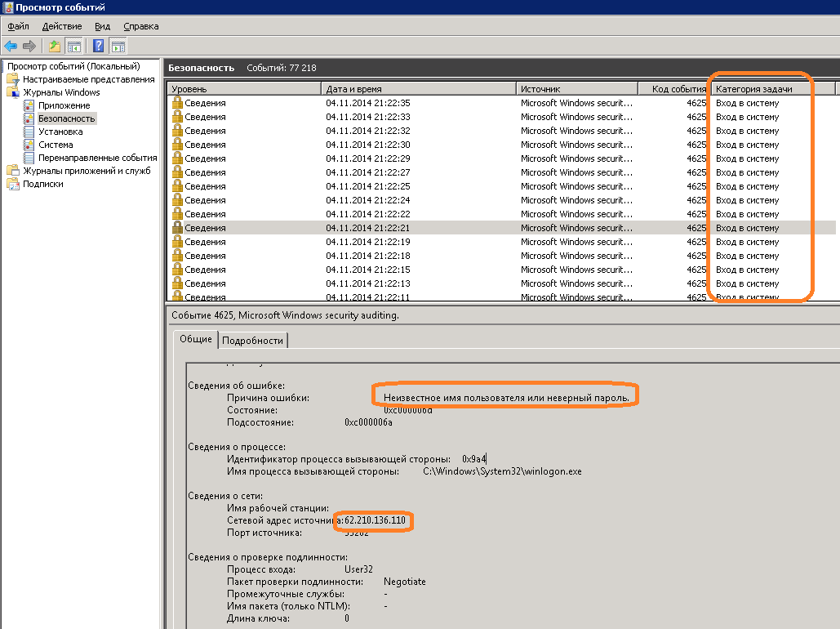Click the Журналы Windows folder icon
The image size is (840, 629).
pos(13,92)
